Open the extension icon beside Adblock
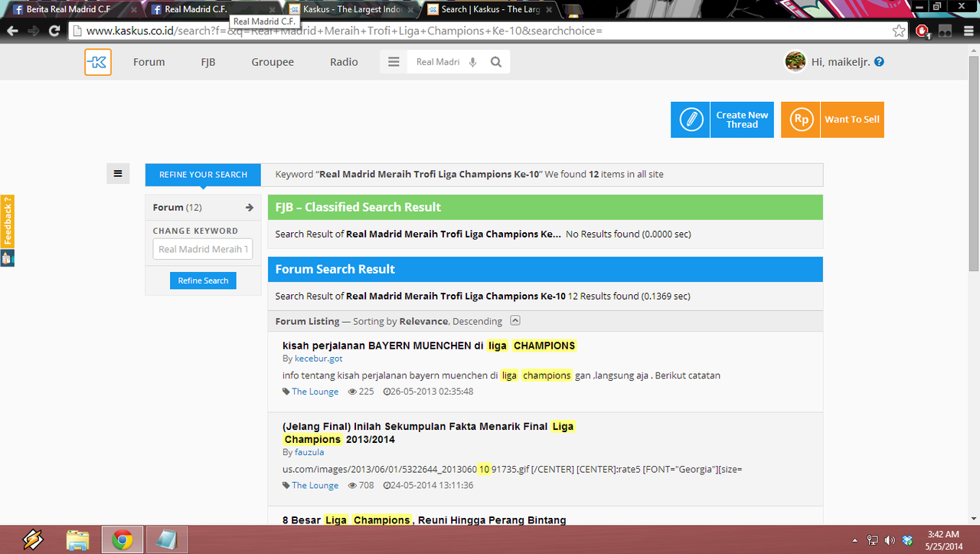980x554 pixels. [x=946, y=31]
